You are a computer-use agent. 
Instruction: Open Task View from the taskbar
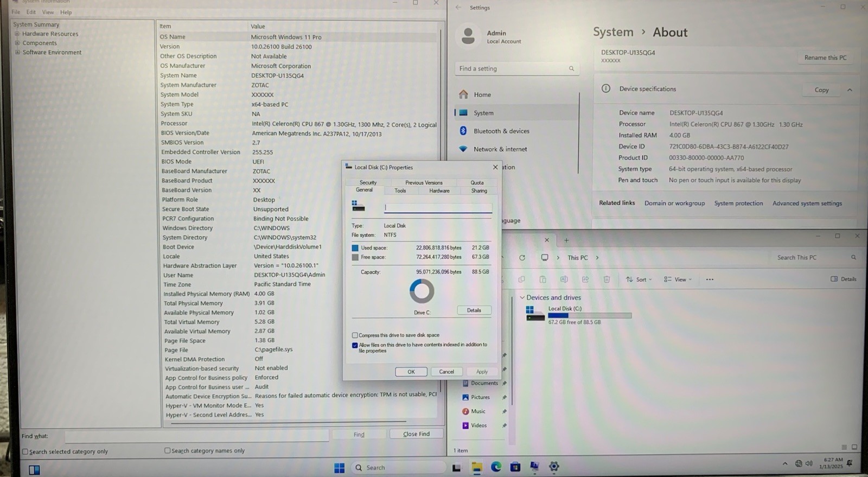pos(456,467)
